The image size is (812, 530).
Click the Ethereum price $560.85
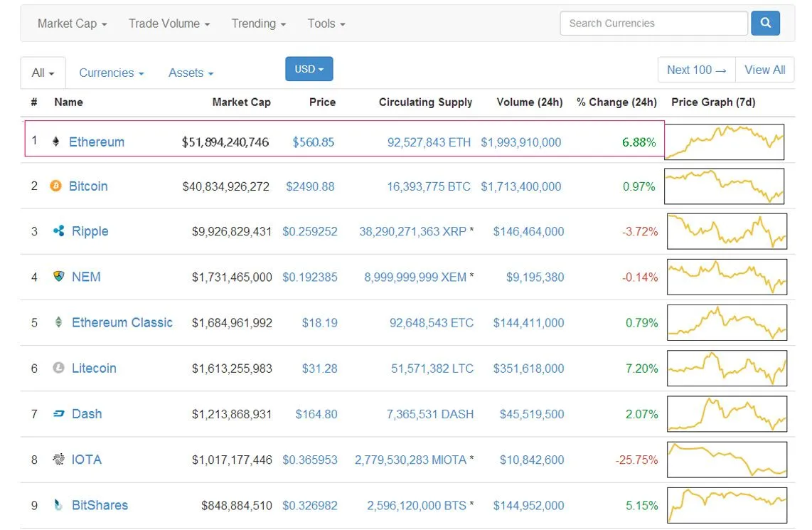314,142
